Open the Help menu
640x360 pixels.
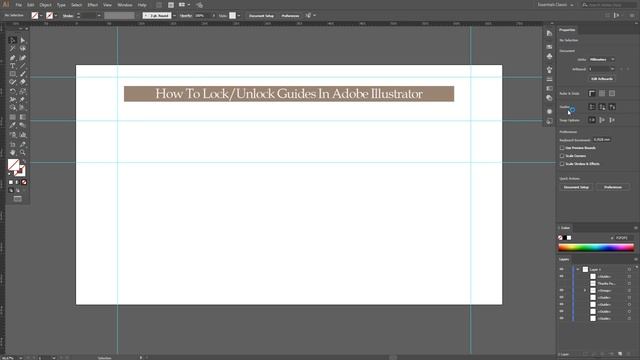point(142,5)
